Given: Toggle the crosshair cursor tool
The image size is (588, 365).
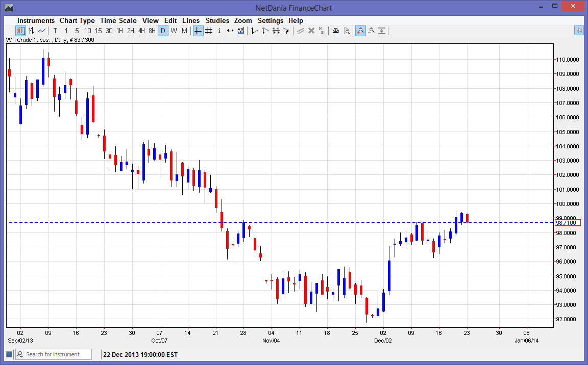Looking at the screenshot, I should (198, 31).
